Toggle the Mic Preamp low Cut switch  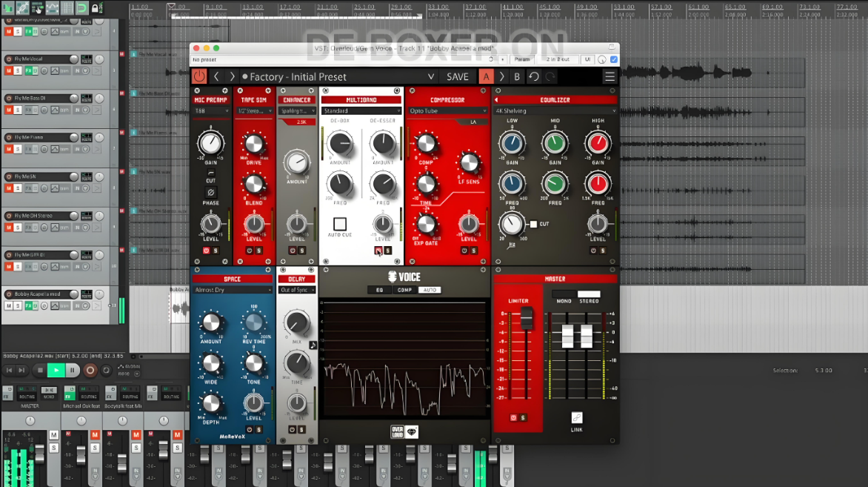211,173
